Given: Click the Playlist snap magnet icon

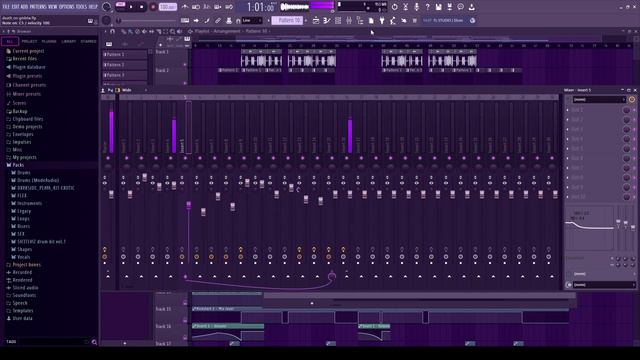Looking at the screenshot, I should pos(112,31).
